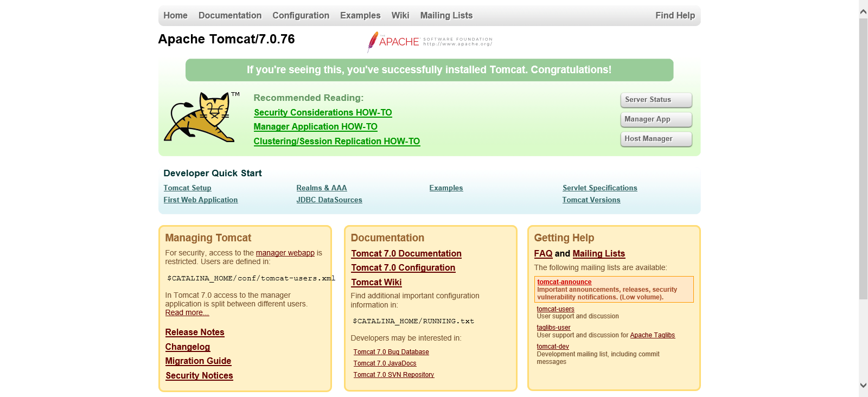This screenshot has height=397, width=868.
Task: Open Clustering/Session Replication HOW-TO link
Action: pyautogui.click(x=336, y=142)
